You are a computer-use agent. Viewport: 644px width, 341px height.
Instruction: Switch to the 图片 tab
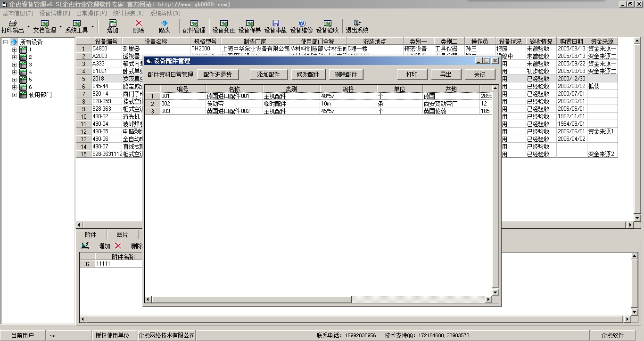[x=122, y=235]
